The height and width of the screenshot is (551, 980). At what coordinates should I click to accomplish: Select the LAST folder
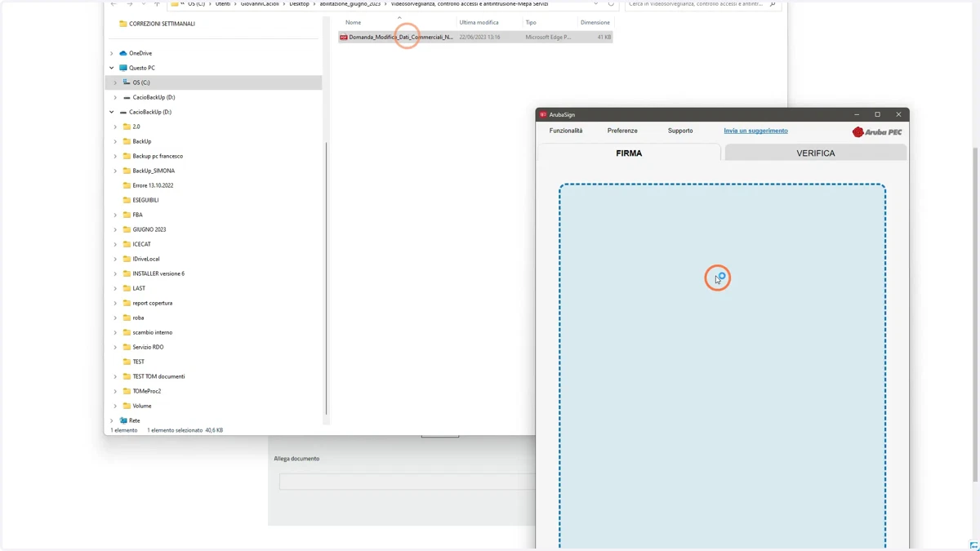coord(139,288)
